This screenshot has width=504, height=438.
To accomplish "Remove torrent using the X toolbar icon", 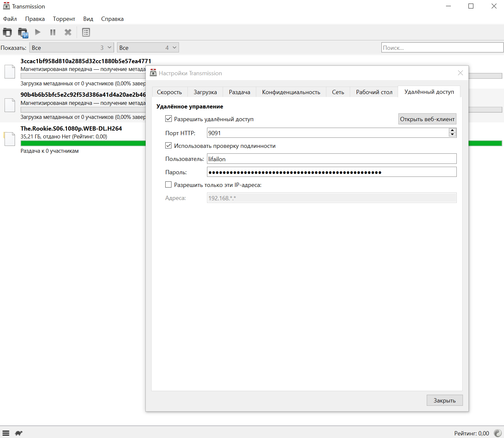I will pyautogui.click(x=68, y=32).
